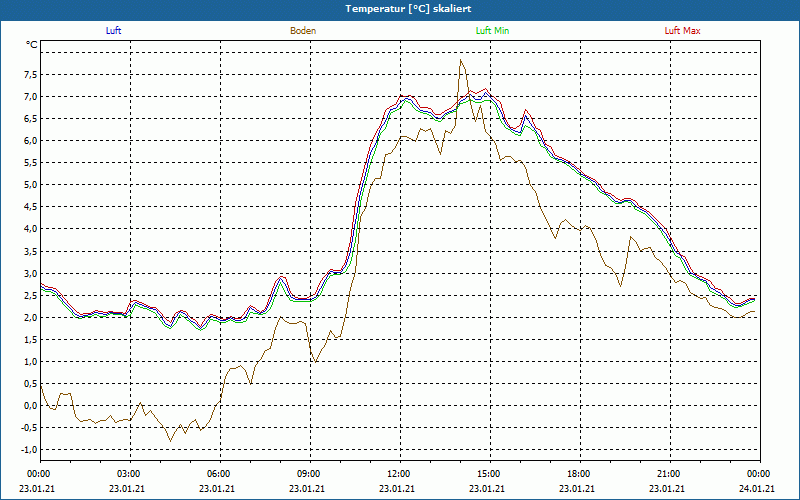Click the '4,5' y-axis value
The width and height of the screenshot is (800, 500).
point(30,207)
